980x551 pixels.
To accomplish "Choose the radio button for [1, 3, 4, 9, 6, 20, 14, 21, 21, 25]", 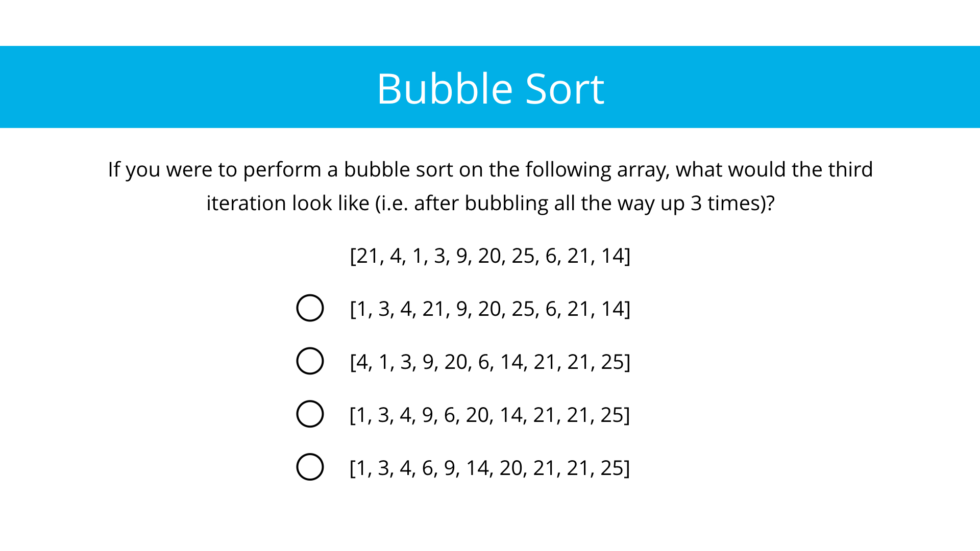I will pos(310,414).
